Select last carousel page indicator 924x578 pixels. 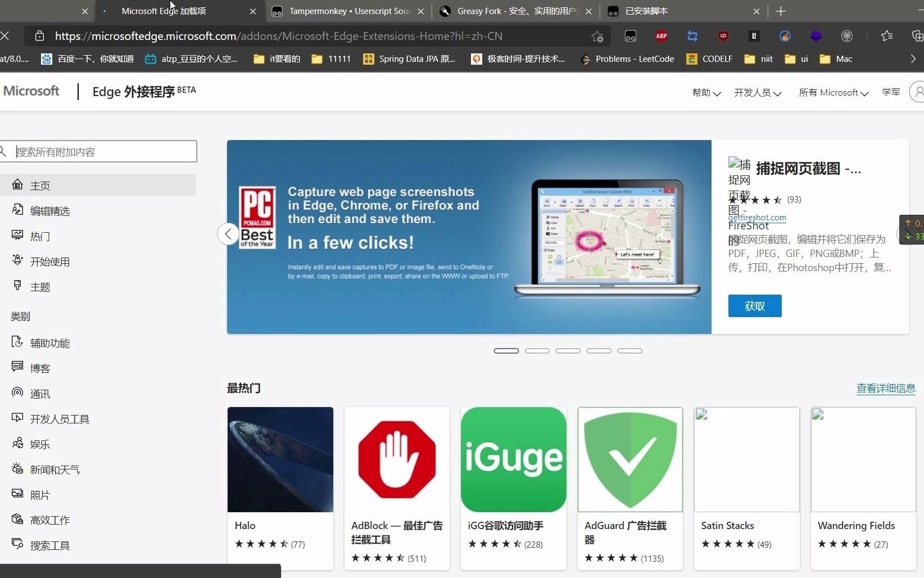(630, 351)
